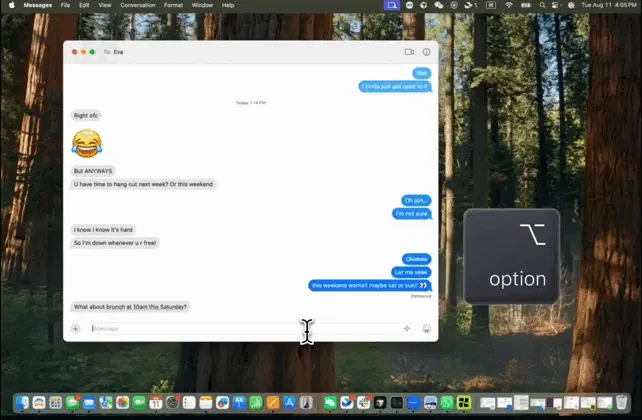Viewport: 642px width, 420px height.
Task: Open Pages from the Dock
Action: 273,403
